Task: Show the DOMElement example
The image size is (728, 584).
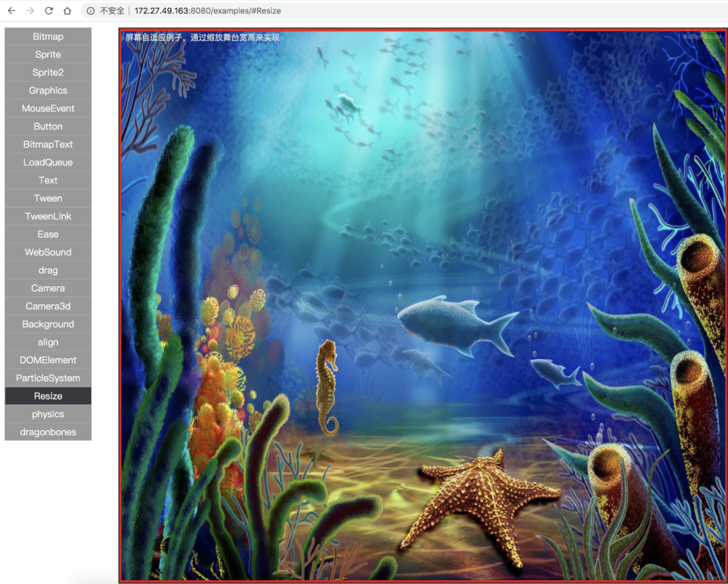Action: (48, 360)
